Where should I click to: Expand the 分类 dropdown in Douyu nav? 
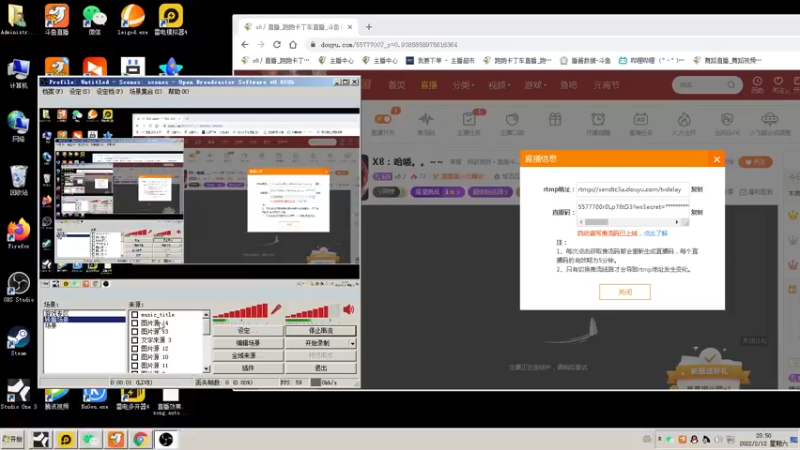point(463,85)
